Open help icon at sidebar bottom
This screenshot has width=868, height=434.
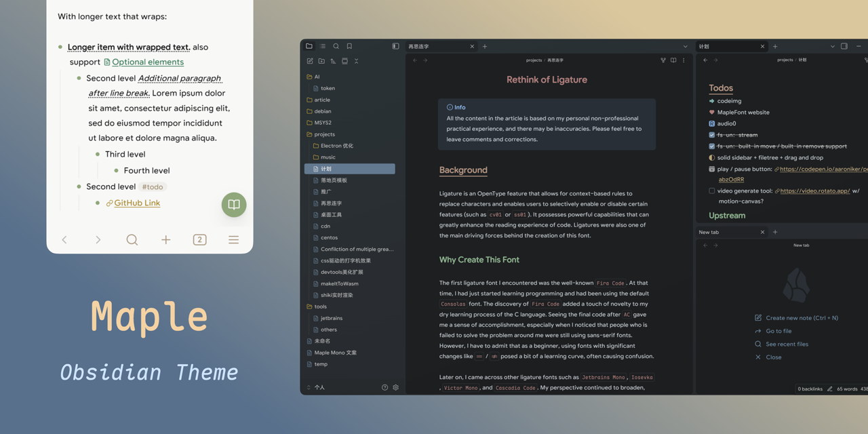(384, 387)
